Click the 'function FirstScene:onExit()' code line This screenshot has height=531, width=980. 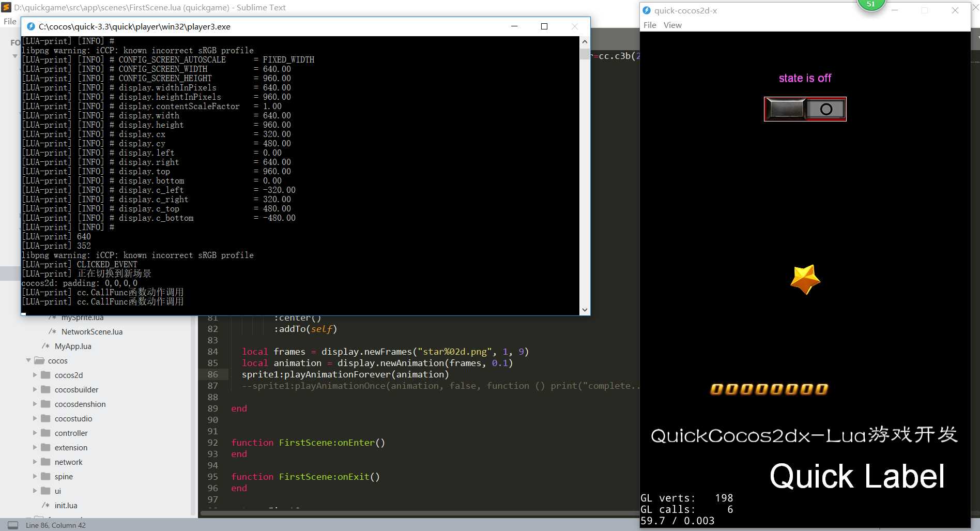pyautogui.click(x=305, y=477)
